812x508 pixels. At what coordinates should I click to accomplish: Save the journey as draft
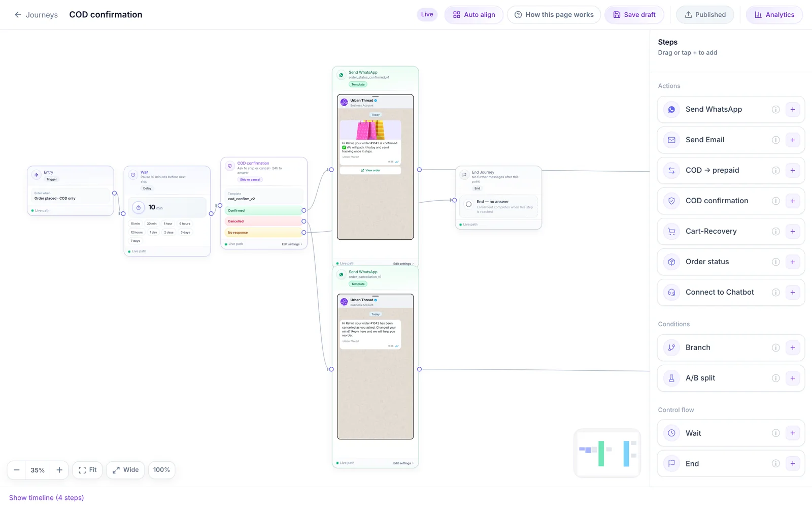tap(634, 15)
